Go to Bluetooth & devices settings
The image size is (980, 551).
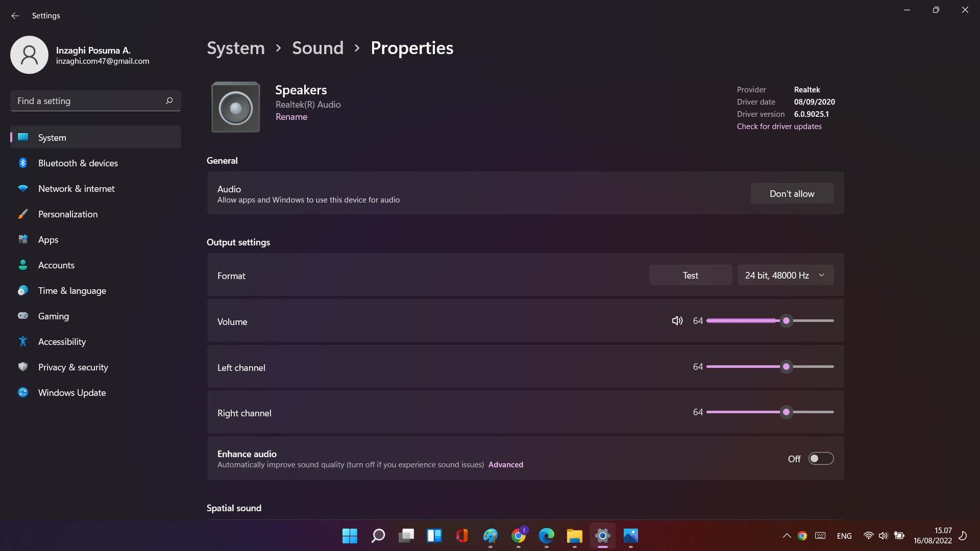click(95, 163)
